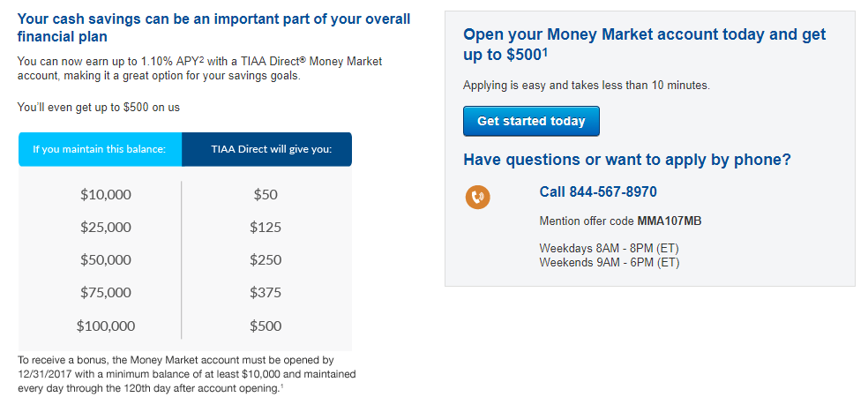Image resolution: width=868 pixels, height=412 pixels.
Task: Click the $75,000 balance cell
Action: (x=106, y=292)
